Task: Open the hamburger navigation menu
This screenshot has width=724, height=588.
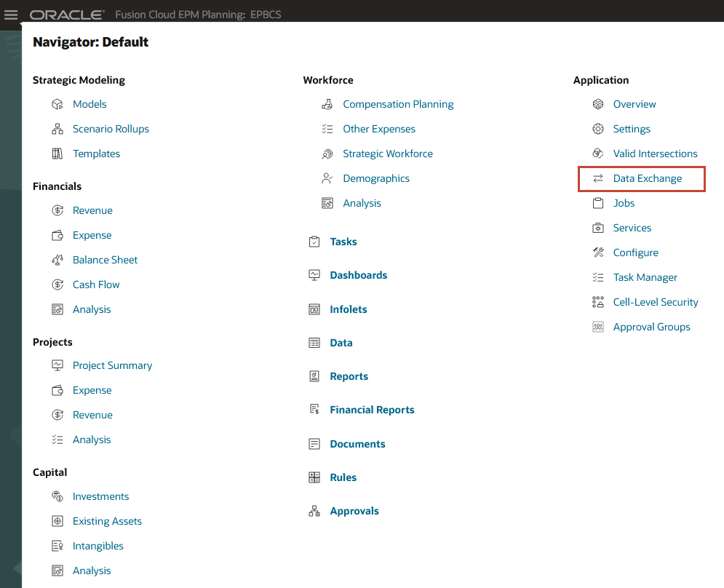Action: (10, 14)
